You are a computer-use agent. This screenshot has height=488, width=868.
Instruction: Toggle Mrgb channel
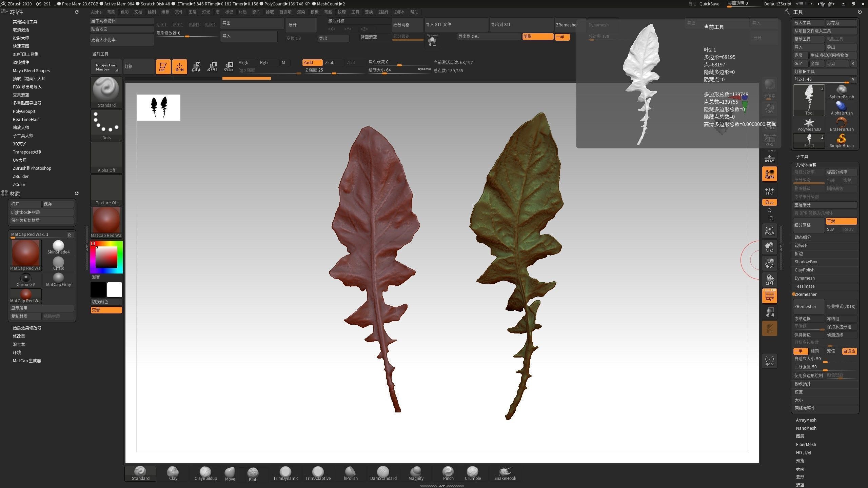246,62
